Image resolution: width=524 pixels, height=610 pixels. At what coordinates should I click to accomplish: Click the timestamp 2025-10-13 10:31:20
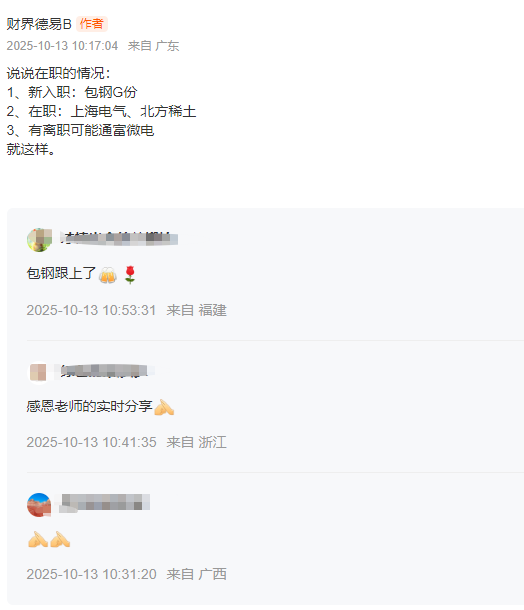point(91,574)
